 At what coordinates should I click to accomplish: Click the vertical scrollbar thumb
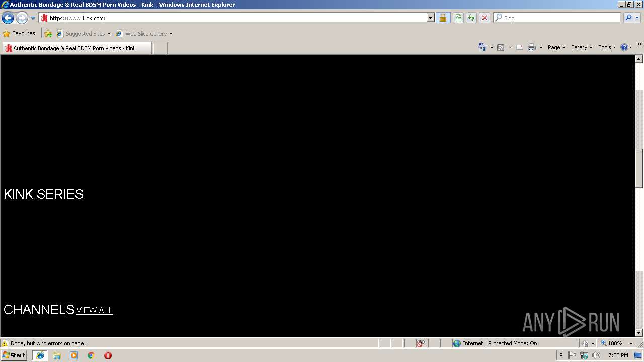pyautogui.click(x=639, y=168)
